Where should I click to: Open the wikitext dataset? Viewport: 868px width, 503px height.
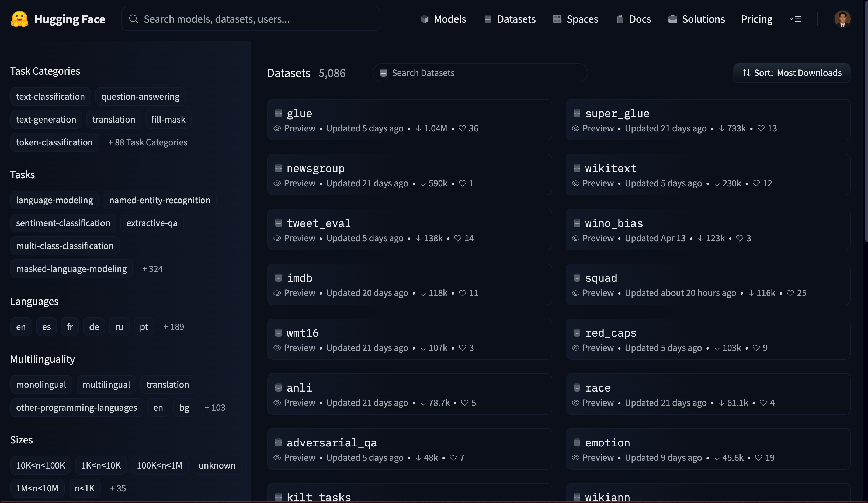pyautogui.click(x=610, y=168)
